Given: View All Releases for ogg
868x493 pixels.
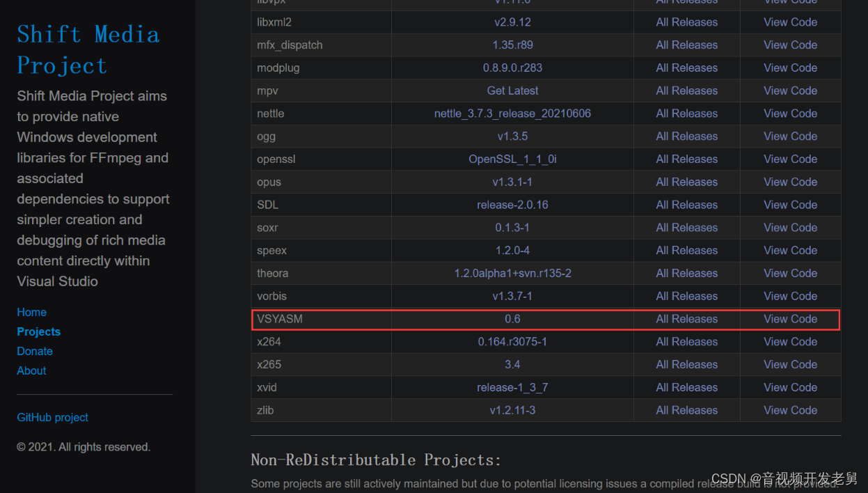Looking at the screenshot, I should tap(687, 136).
